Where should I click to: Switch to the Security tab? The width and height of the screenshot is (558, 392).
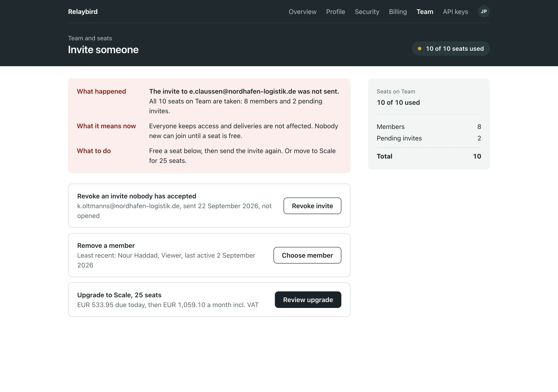(367, 12)
